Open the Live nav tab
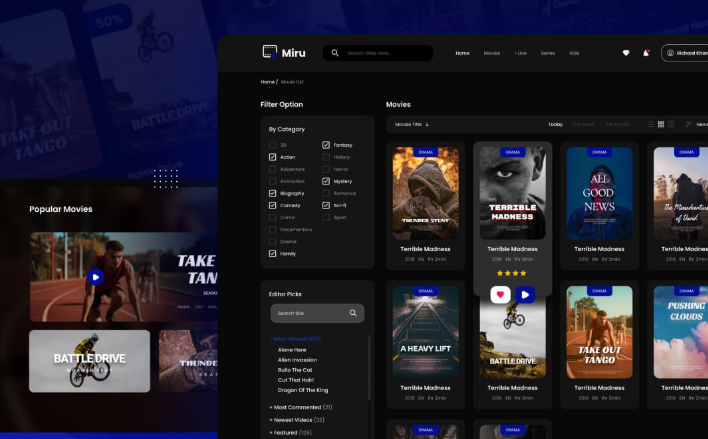708x439 pixels. [520, 53]
